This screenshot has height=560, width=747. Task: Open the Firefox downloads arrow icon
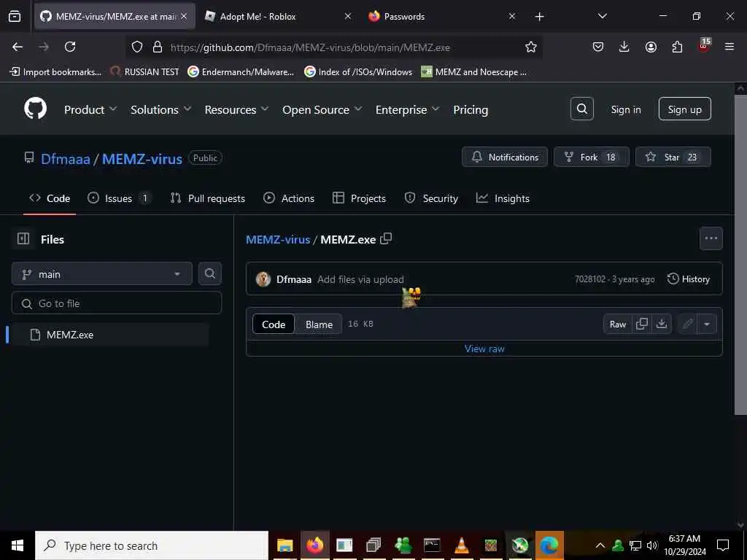tap(624, 47)
